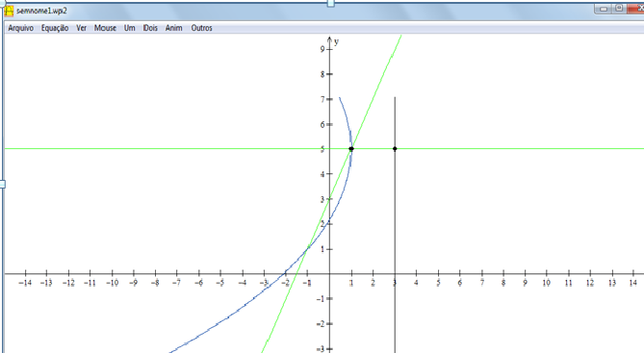The height and width of the screenshot is (353, 644).
Task: Click the yellow Winplot app icon in title bar
Action: [x=9, y=11]
